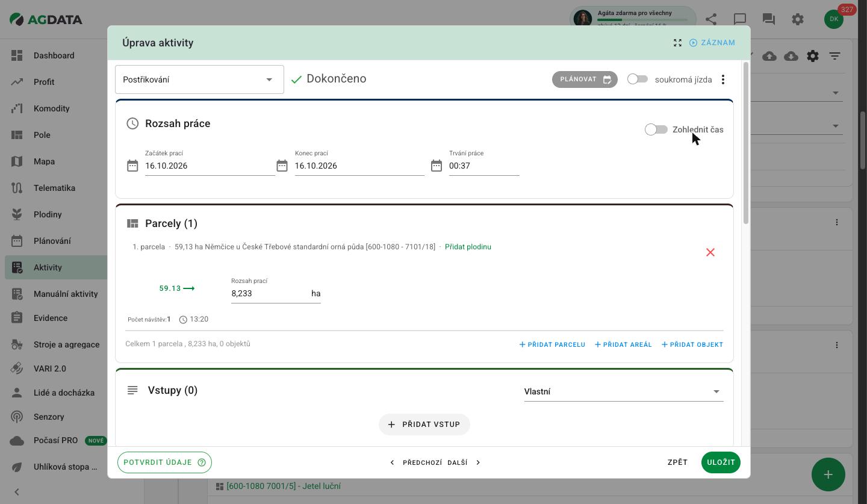Collapse the left sidebar with the chevron
Viewport: 867px width, 504px height.
tap(17, 492)
